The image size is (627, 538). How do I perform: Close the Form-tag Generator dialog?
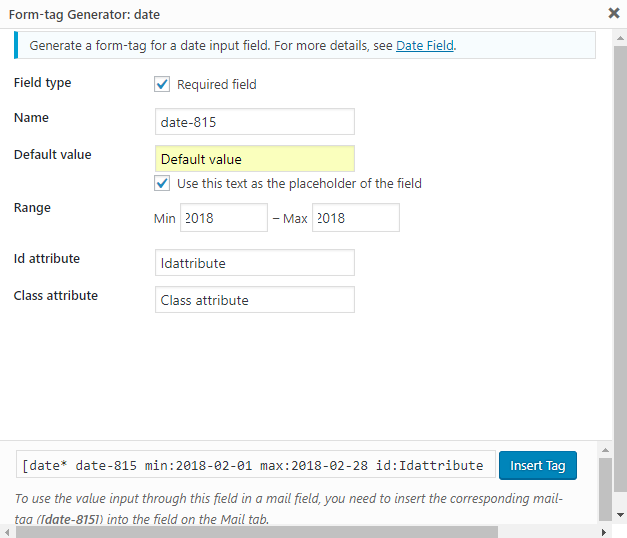point(612,13)
